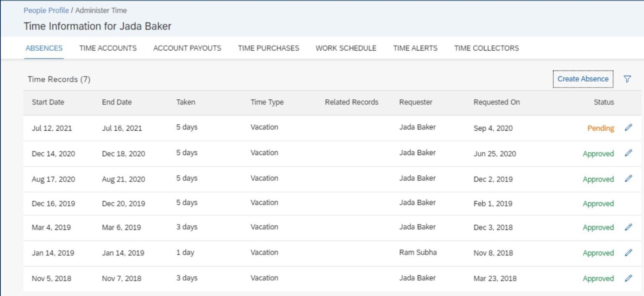View the TIME PURCHASES tab
Screen dimensions: 644x296
pyautogui.click(x=268, y=48)
